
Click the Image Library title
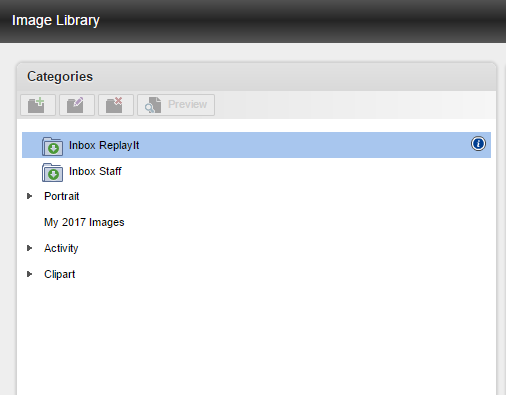[x=56, y=20]
